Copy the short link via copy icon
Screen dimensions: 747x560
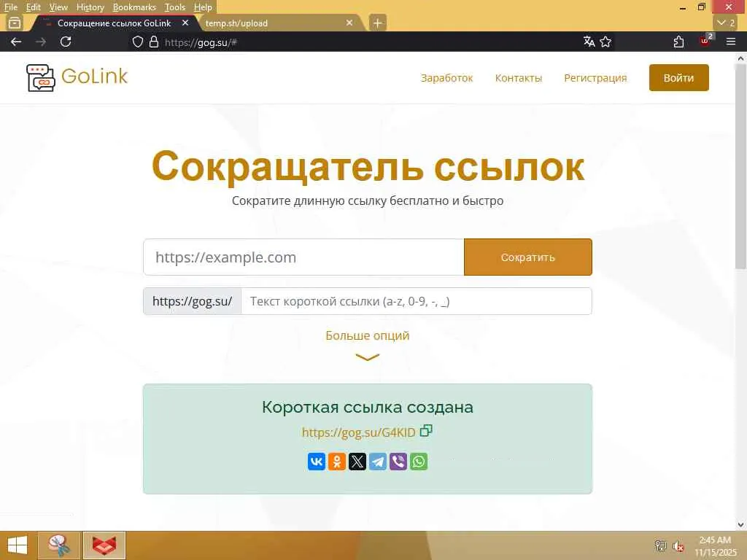point(426,431)
